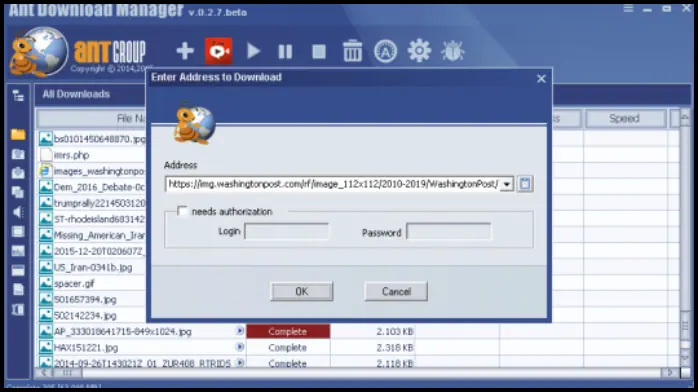
Task: Expand the Address dropdown arrow
Action: (x=507, y=184)
